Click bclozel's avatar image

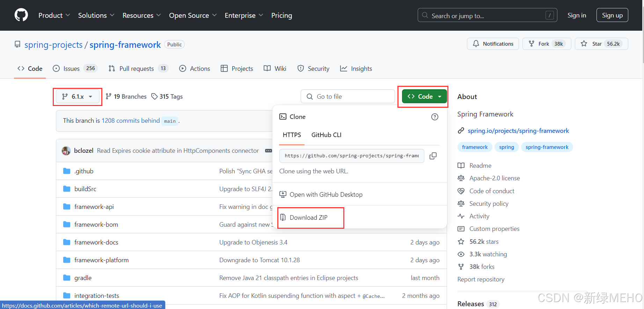[x=66, y=151]
